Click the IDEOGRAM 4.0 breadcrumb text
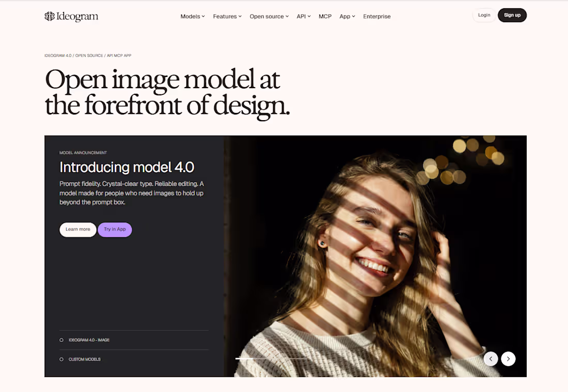This screenshot has width=568, height=392. (x=58, y=55)
